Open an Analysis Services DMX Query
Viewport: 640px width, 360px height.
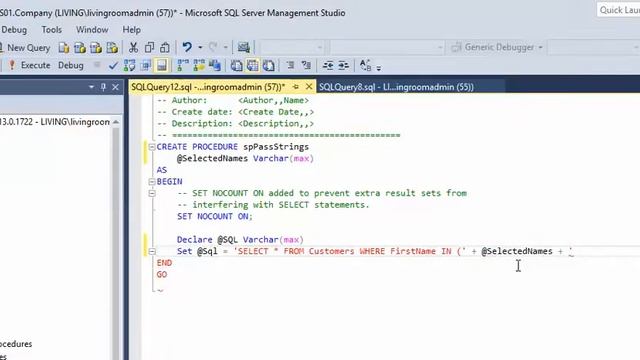pyautogui.click(x=96, y=48)
